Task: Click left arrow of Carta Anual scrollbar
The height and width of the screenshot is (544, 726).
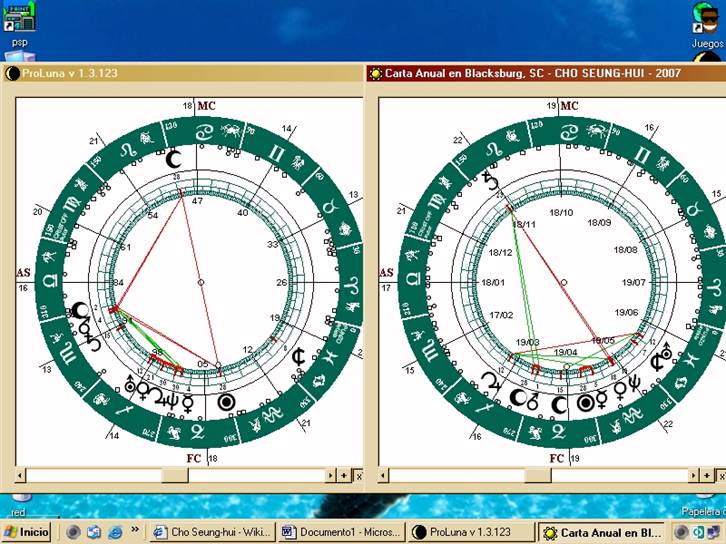Action: point(375,475)
